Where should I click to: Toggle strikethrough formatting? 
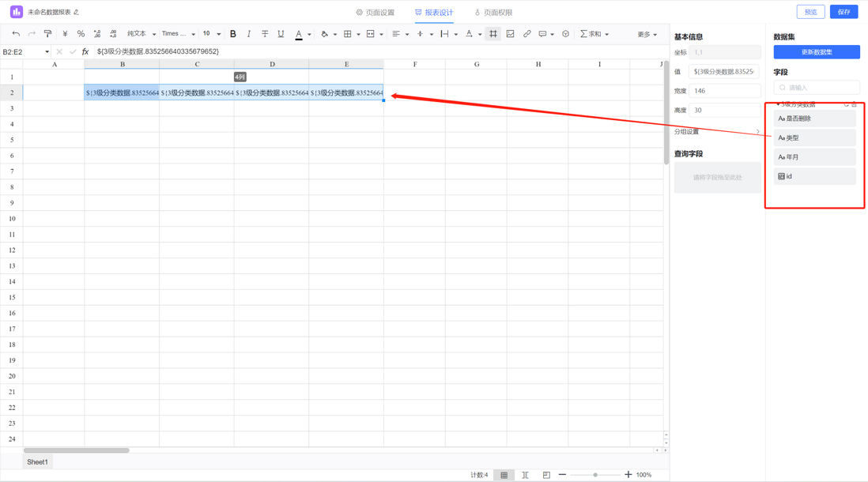tap(265, 34)
